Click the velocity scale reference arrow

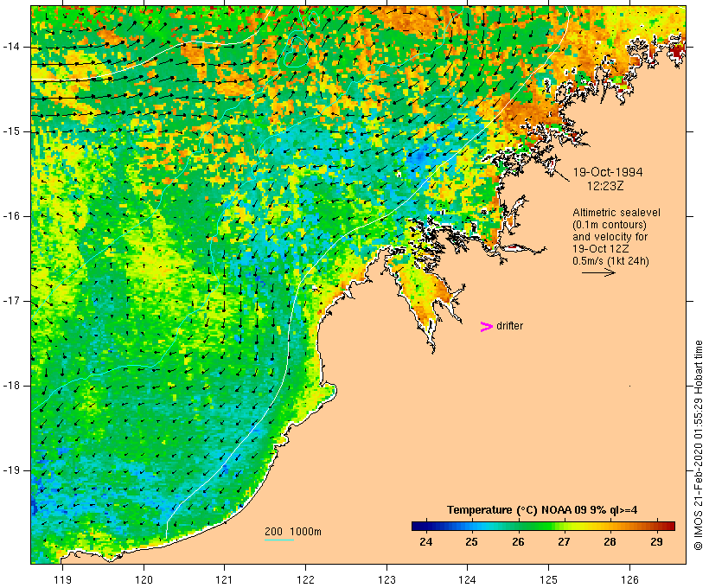coord(598,272)
